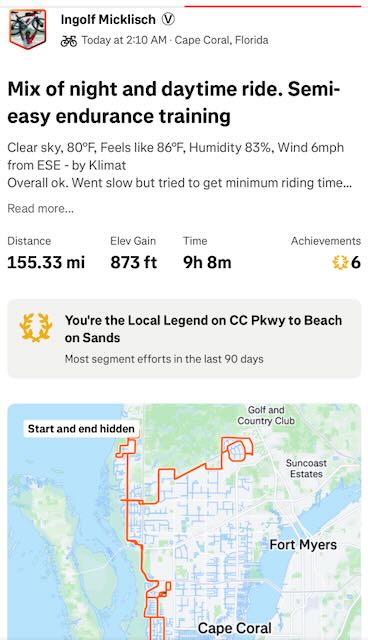
Task: Tap the bicycle ride type icon
Action: click(x=69, y=40)
